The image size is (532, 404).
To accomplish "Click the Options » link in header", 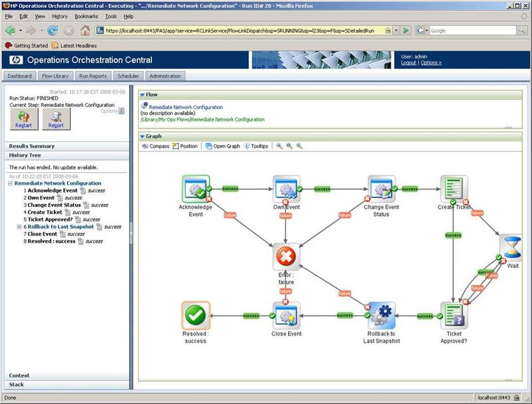I will (x=431, y=62).
